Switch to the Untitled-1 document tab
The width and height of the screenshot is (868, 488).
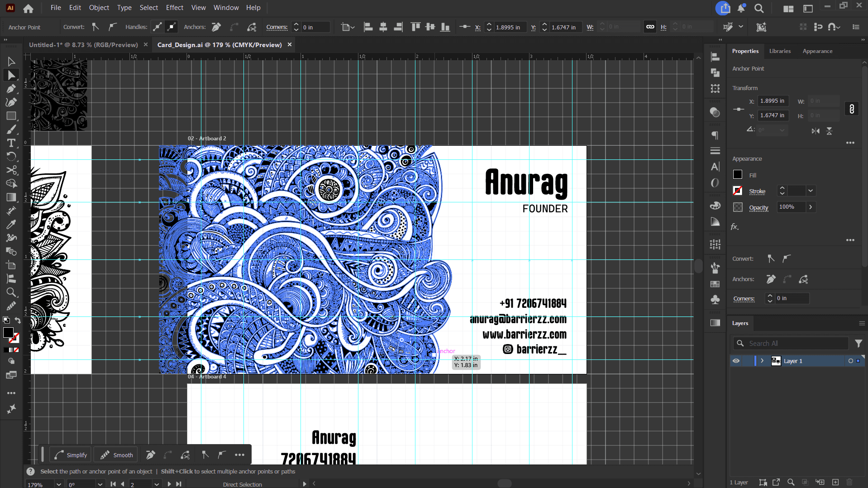pos(83,45)
